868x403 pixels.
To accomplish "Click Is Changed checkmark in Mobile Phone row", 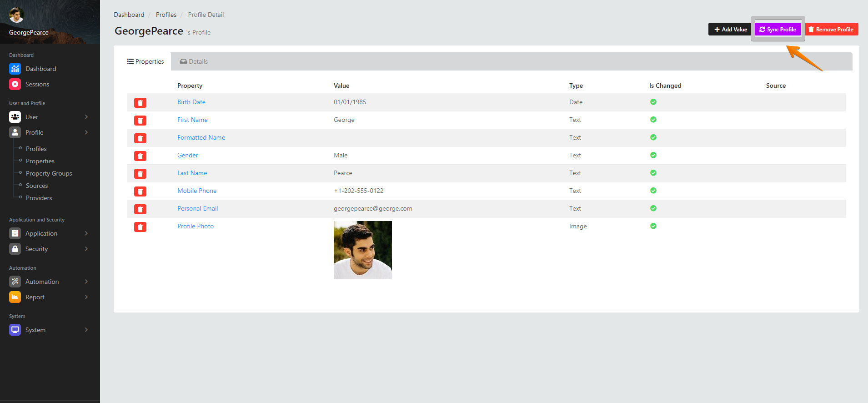I will pos(653,191).
